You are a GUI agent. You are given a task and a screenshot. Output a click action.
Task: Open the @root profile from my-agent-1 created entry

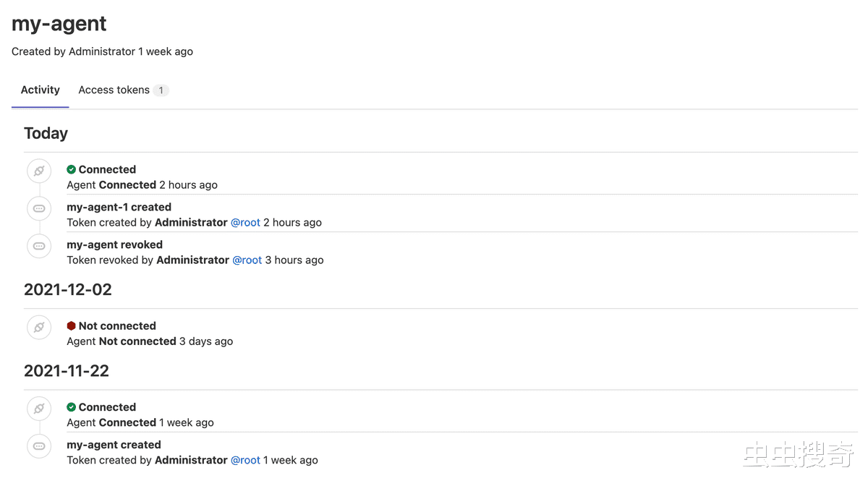click(x=245, y=222)
